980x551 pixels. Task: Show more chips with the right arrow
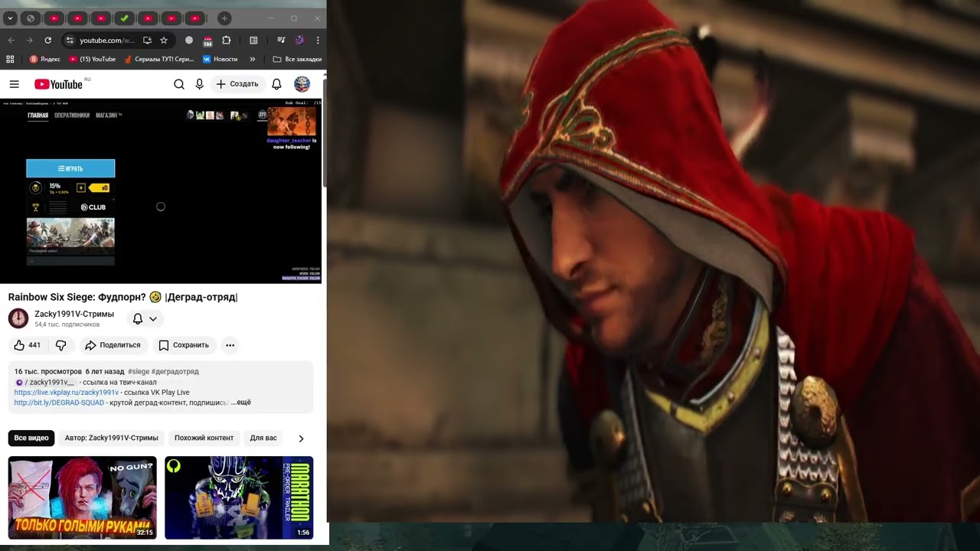[x=301, y=439]
